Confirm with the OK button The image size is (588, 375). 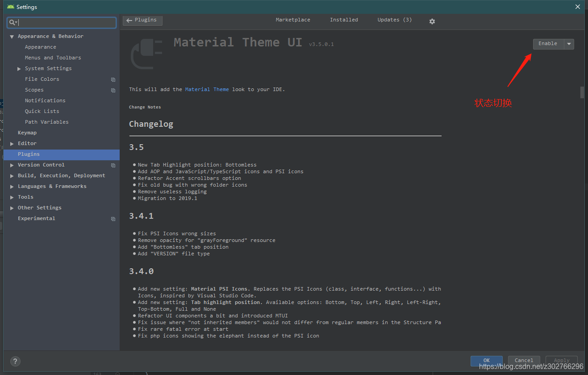tap(487, 361)
